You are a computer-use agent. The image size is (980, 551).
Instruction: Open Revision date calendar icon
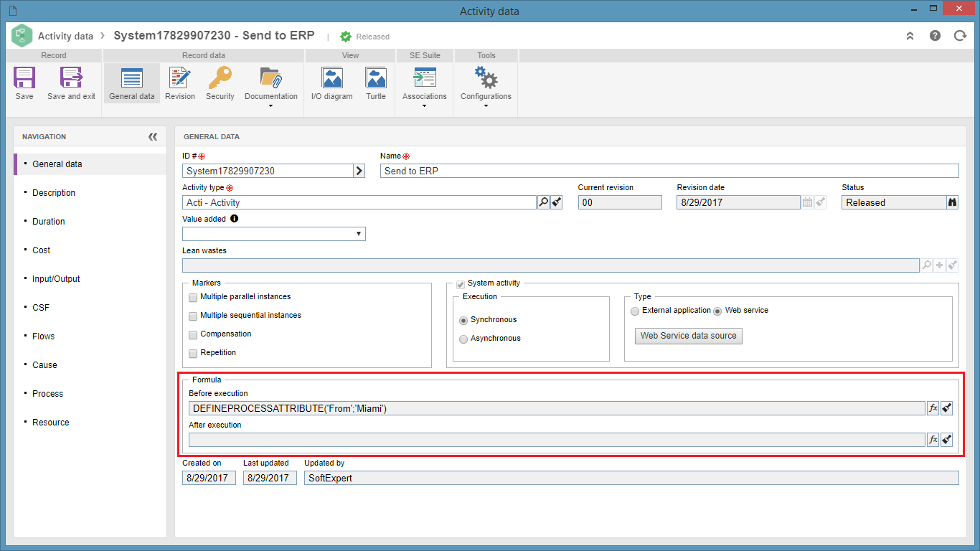[807, 202]
